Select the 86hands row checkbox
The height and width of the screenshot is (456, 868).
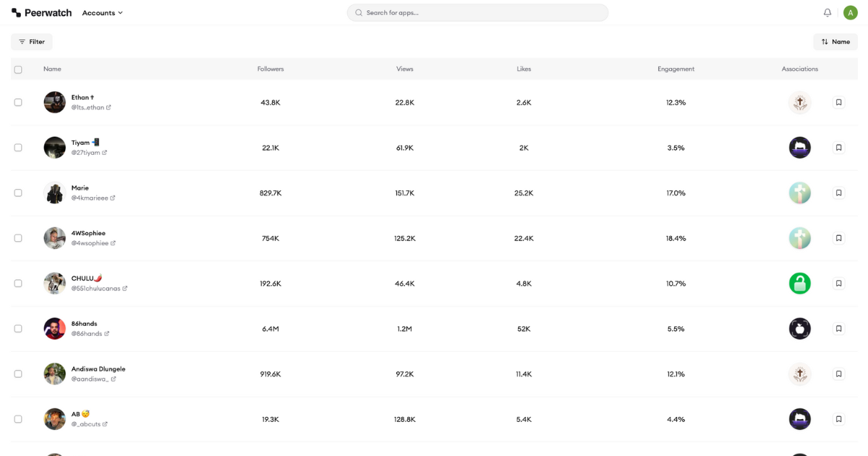coord(18,328)
